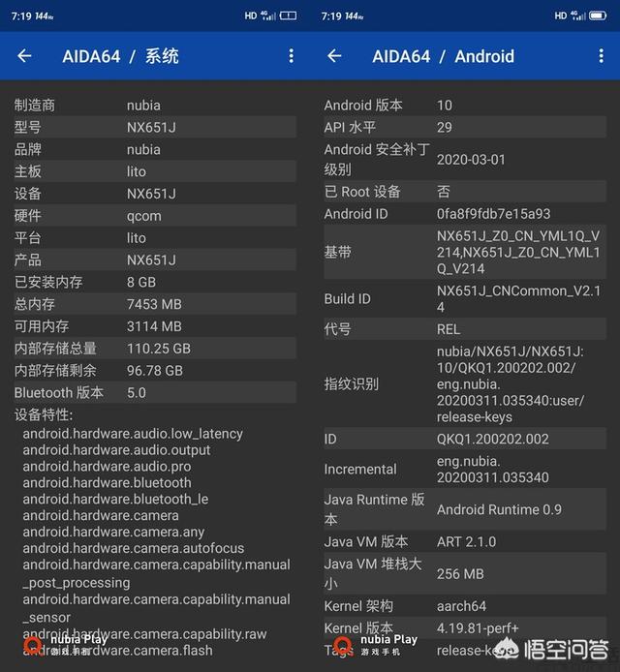The height and width of the screenshot is (672, 620).
Task: Open overflow menu on the 系统 screen
Action: 292,56
